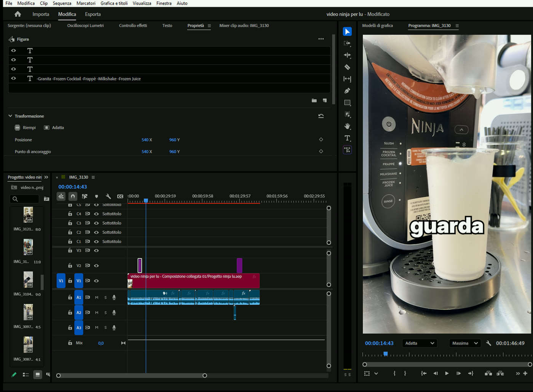Image resolution: width=533 pixels, height=392 pixels.
Task: Click timeline horizontal zoom scrollbar
Action: tap(131, 376)
